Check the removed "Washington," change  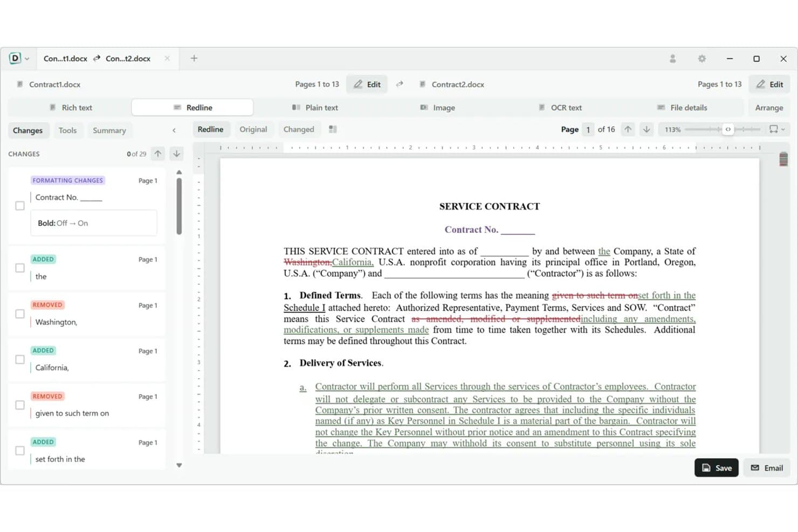20,314
